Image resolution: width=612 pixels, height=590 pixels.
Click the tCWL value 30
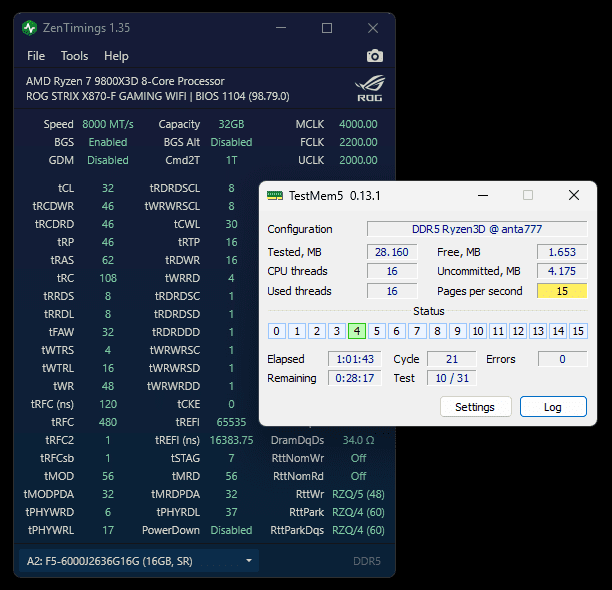[231, 224]
